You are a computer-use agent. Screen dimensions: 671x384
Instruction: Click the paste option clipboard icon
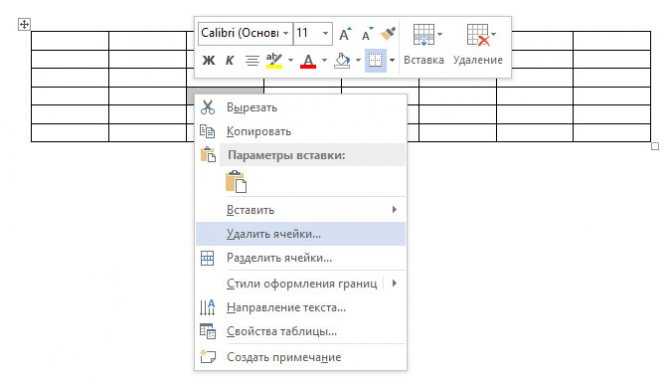236,181
